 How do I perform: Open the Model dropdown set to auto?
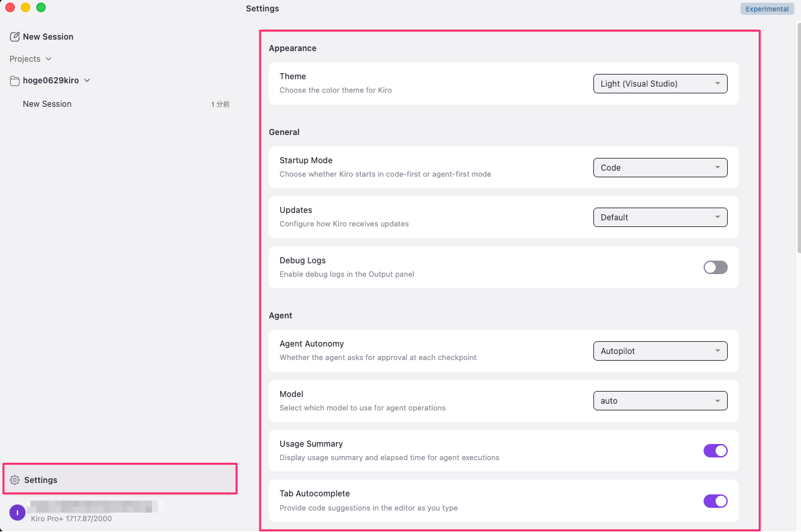[x=660, y=401]
